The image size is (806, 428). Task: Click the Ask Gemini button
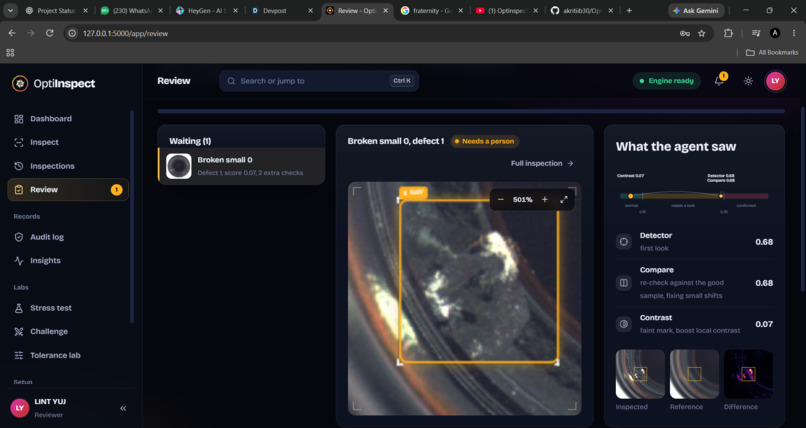(696, 10)
